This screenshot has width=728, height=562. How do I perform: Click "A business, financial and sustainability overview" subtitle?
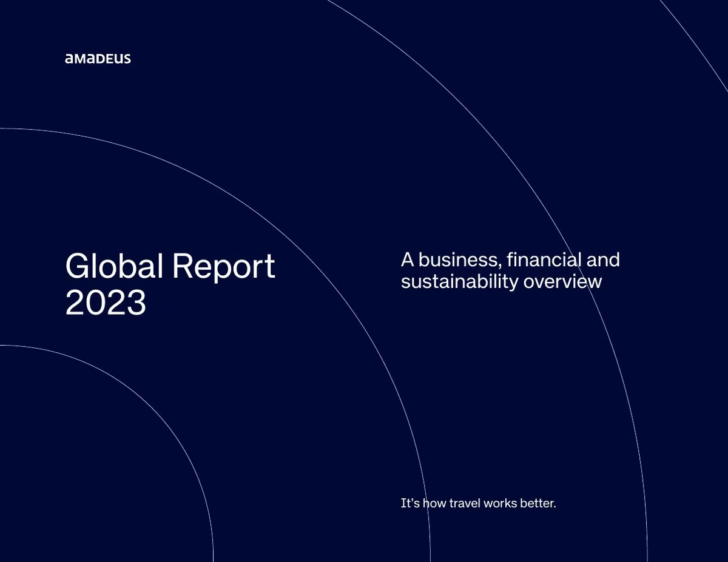click(510, 270)
